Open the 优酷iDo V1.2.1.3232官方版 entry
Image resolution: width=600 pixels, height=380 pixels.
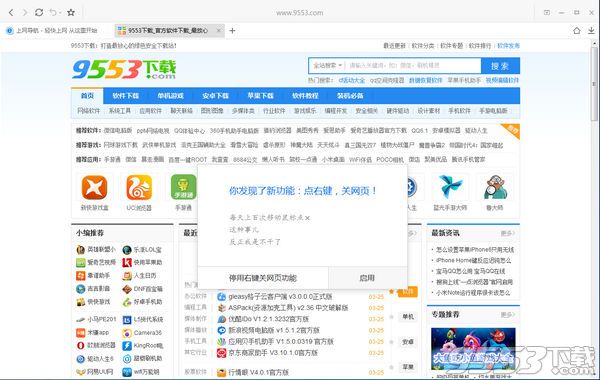click(268, 319)
